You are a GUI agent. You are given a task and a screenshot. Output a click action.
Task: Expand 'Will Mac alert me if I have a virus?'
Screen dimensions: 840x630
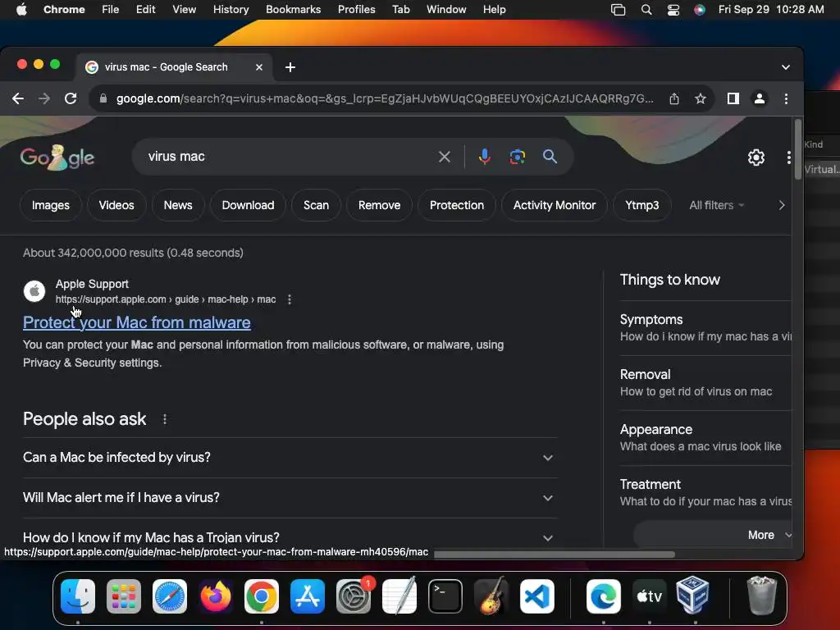coord(290,498)
